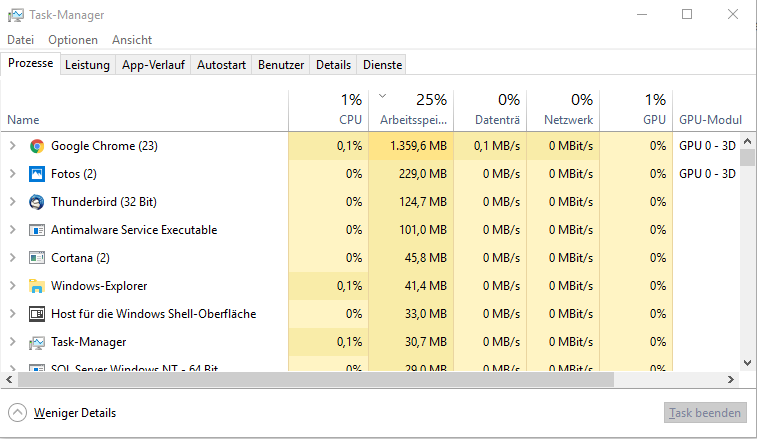Expand the Google Chrome (23) process group
Screen dimensions: 757x439
coord(13,146)
